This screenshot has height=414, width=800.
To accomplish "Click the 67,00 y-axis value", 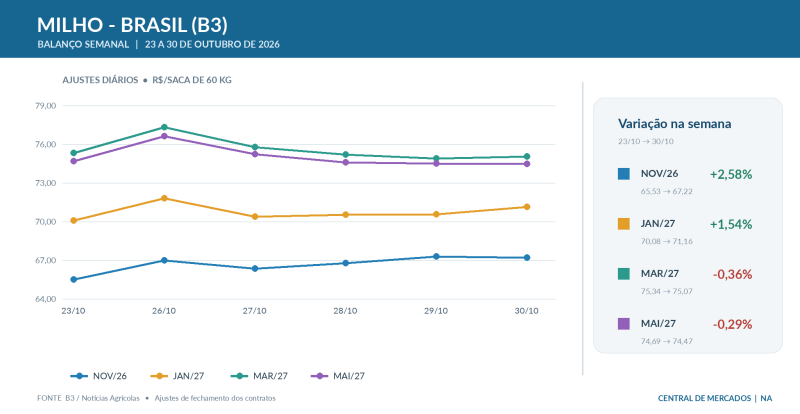I will tap(45, 260).
